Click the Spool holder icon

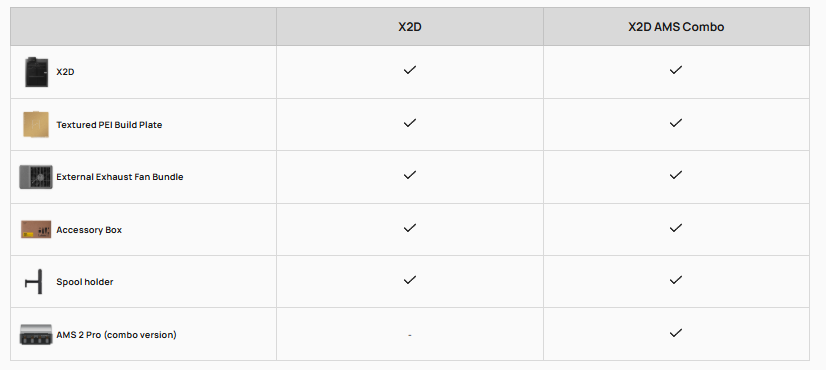(x=33, y=282)
